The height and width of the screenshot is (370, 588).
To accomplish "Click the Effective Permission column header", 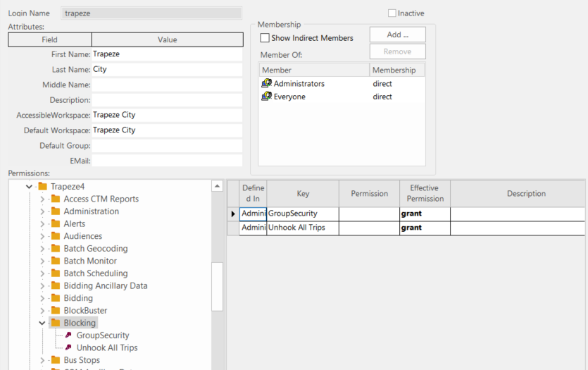I will pyautogui.click(x=425, y=193).
